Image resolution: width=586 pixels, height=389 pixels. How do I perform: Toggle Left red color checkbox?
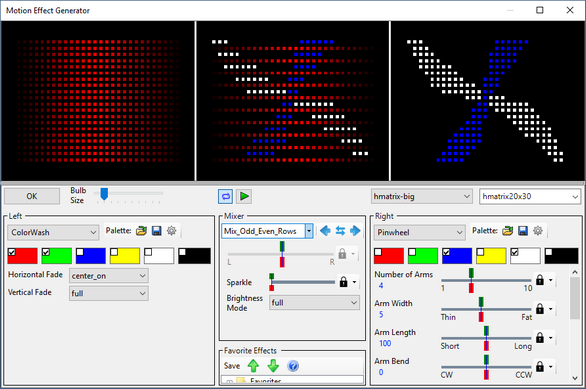12,252
